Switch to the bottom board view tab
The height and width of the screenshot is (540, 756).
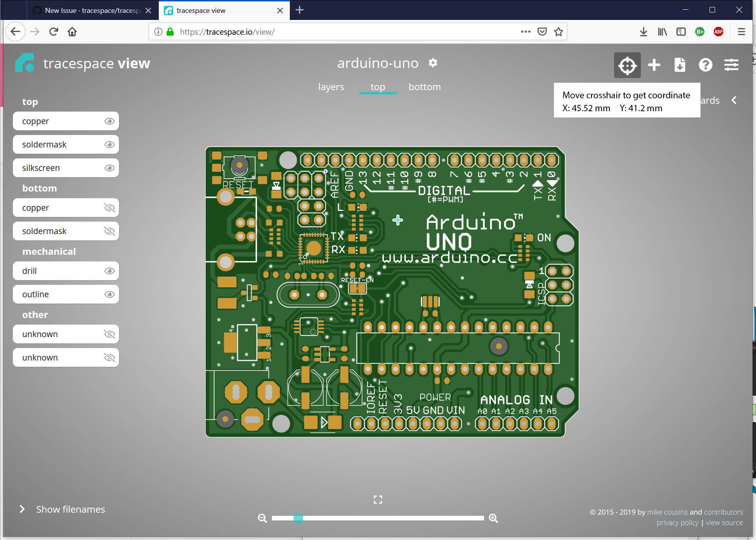(424, 87)
